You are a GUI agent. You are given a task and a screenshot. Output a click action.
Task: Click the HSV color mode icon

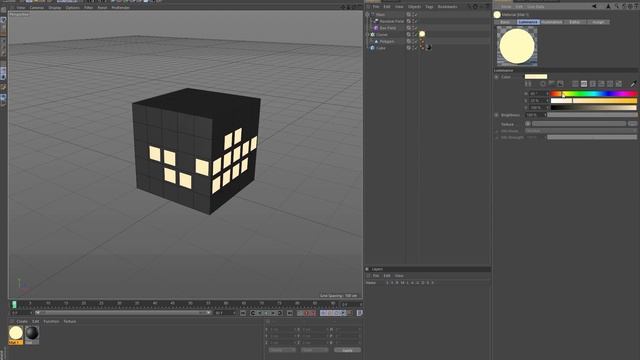pos(584,84)
